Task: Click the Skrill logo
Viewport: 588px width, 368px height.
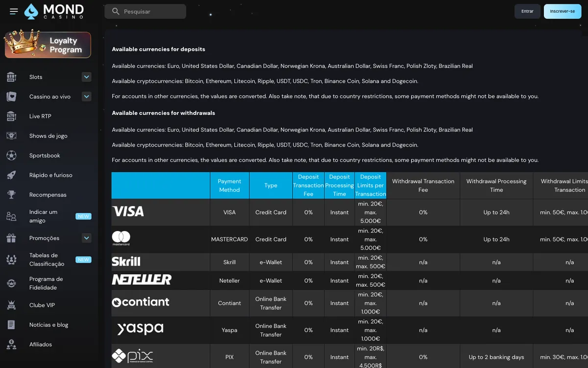Action: (126, 262)
